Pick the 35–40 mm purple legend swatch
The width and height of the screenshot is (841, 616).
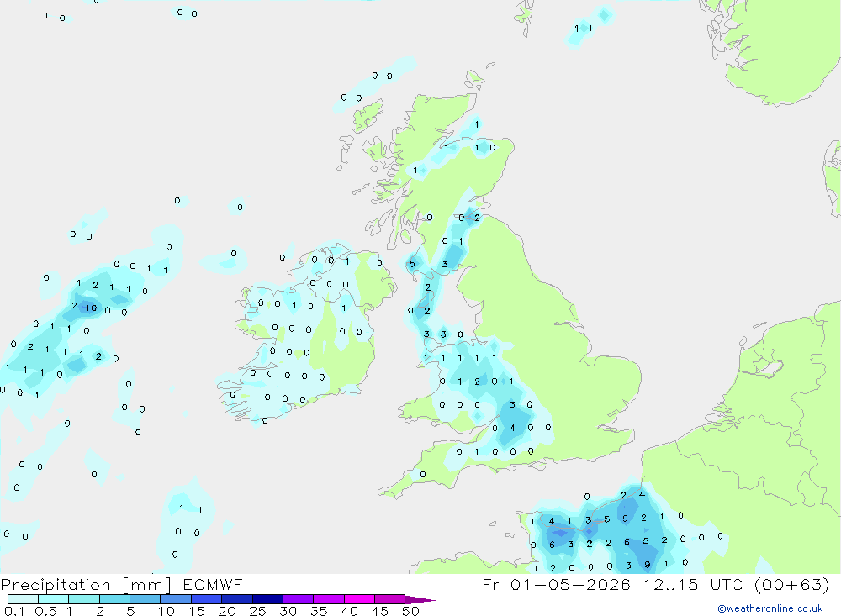pyautogui.click(x=329, y=599)
